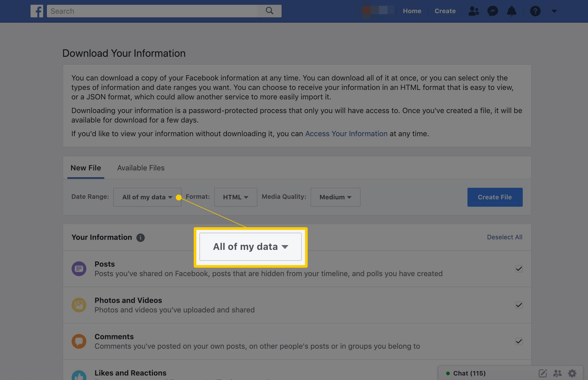
Task: Click the orange Comments icon
Action: click(x=79, y=341)
